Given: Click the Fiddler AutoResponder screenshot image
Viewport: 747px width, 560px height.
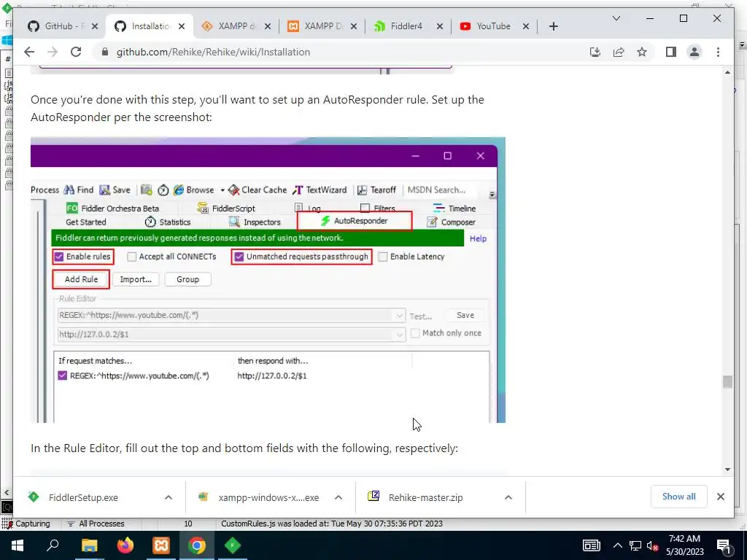Looking at the screenshot, I should 268,280.
